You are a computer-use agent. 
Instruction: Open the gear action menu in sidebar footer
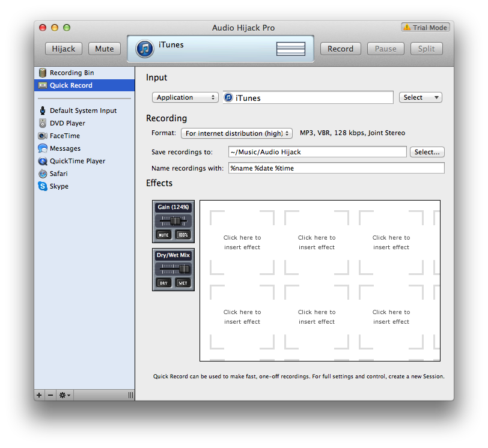coord(64,395)
